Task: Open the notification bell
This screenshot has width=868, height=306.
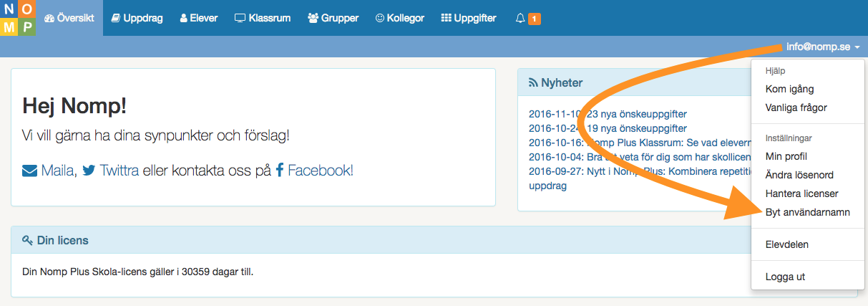Action: tap(520, 19)
